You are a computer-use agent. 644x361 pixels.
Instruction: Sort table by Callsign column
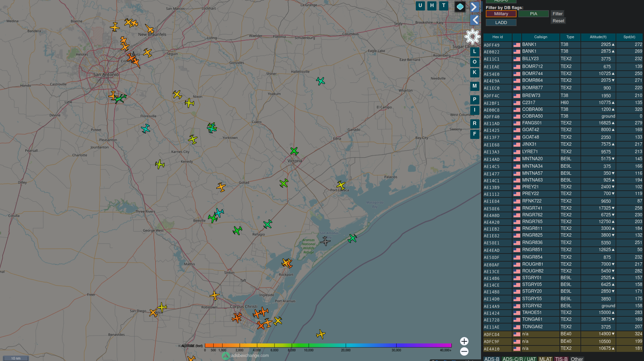541,37
